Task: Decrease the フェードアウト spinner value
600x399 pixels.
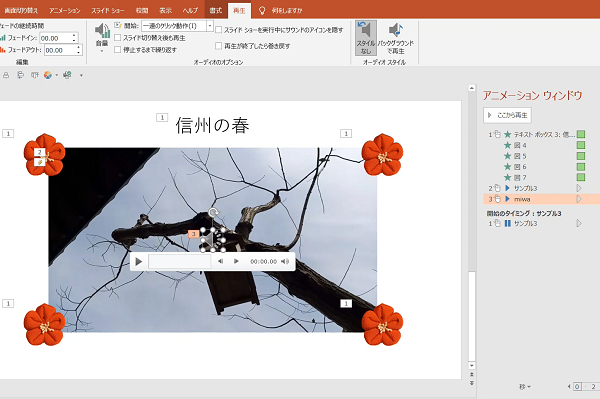Action: (78, 52)
